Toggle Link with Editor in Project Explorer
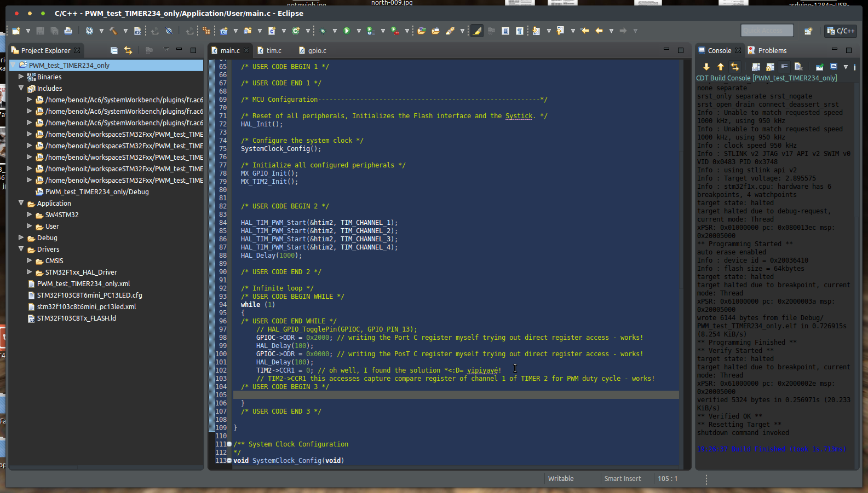868x493 pixels. [x=128, y=50]
